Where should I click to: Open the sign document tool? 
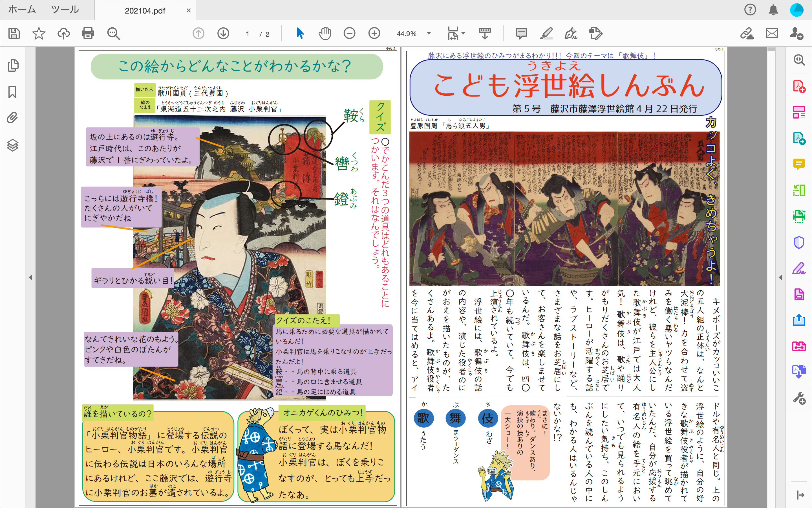coord(571,33)
